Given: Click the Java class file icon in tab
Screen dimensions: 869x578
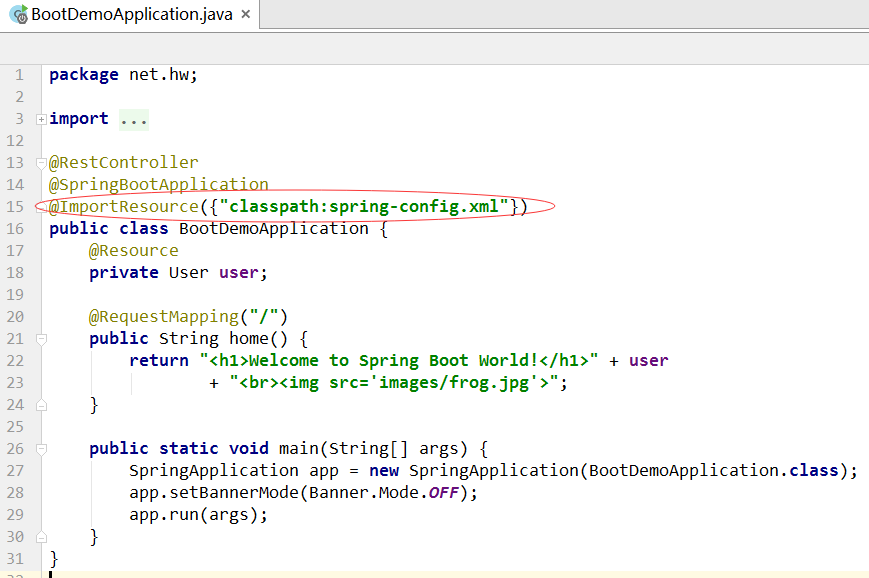Looking at the screenshot, I should 19,14.
